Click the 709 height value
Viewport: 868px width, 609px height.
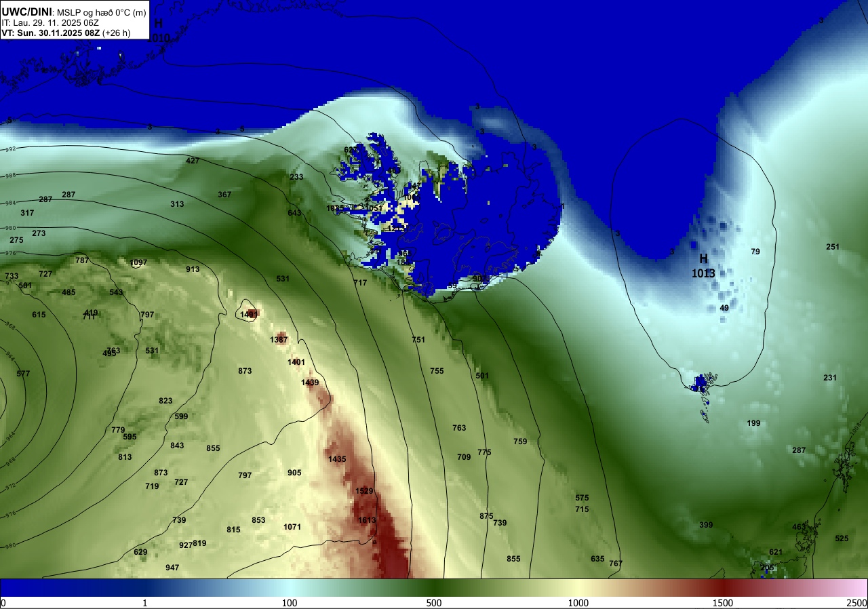[464, 457]
